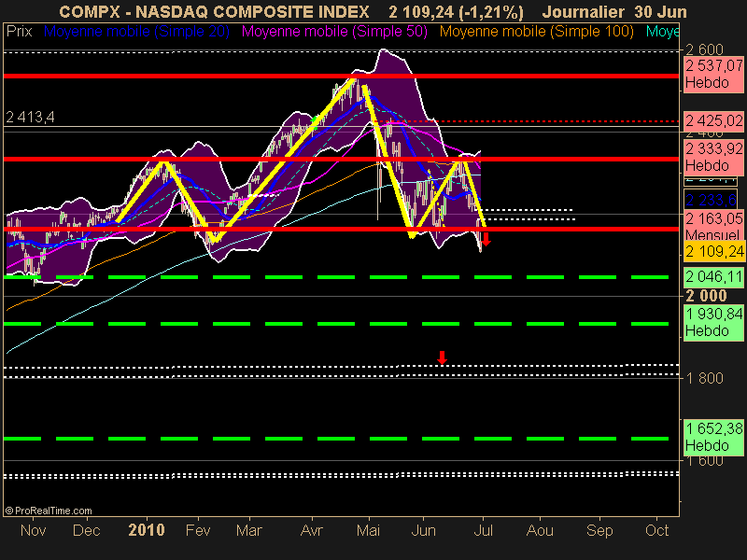Click the 2 046,11 green price tag
This screenshot has width=747, height=560.
(x=713, y=276)
